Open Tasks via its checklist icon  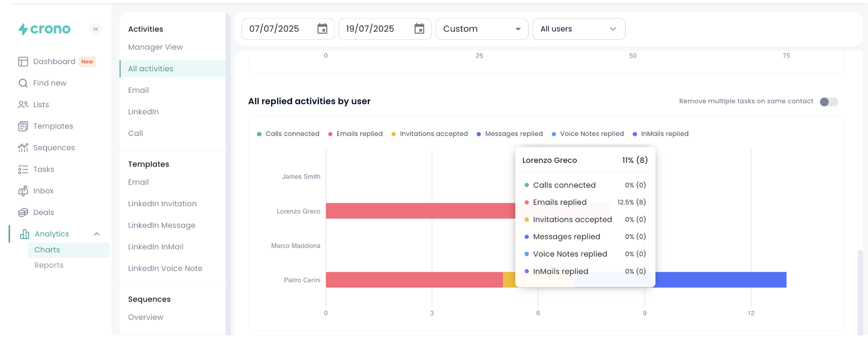pyautogui.click(x=23, y=169)
